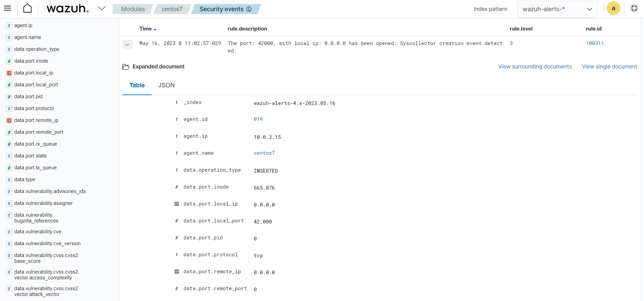The height and width of the screenshot is (301, 644).
Task: Select data.port.state field in sidebar
Action: (x=31, y=156)
